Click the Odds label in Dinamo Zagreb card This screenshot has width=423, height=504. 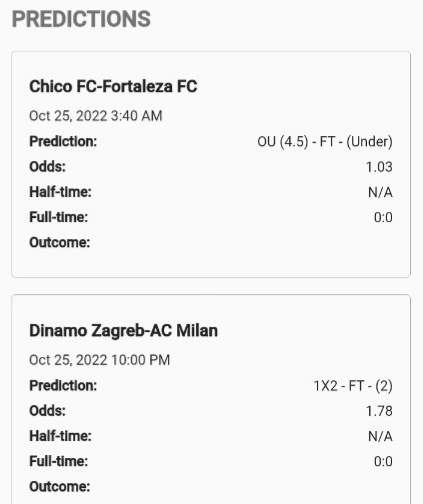(x=47, y=411)
